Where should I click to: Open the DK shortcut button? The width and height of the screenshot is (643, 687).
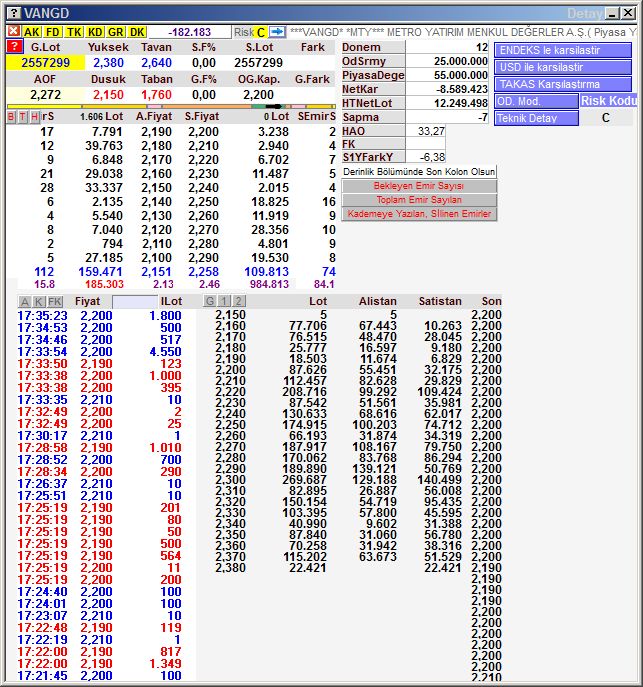(137, 32)
